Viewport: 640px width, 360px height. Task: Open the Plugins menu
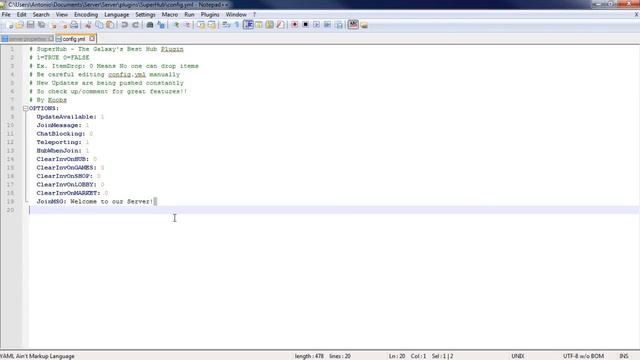210,14
